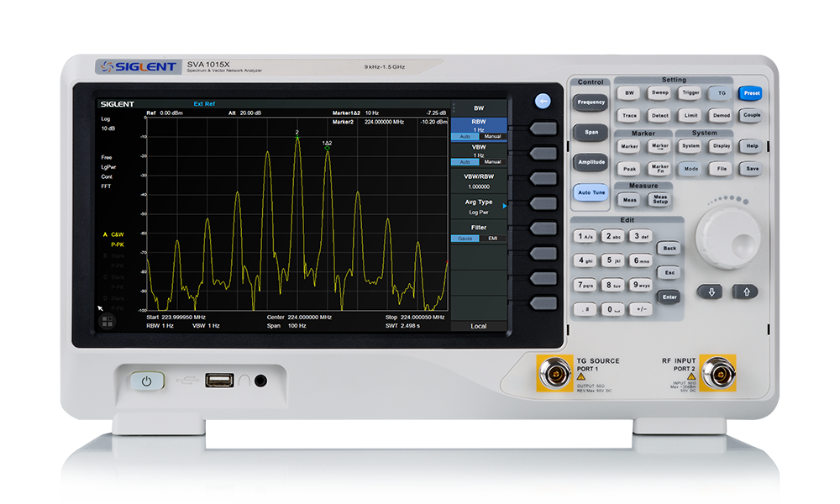Choose the Gauss filter option
The image size is (840, 504).
pyautogui.click(x=465, y=239)
